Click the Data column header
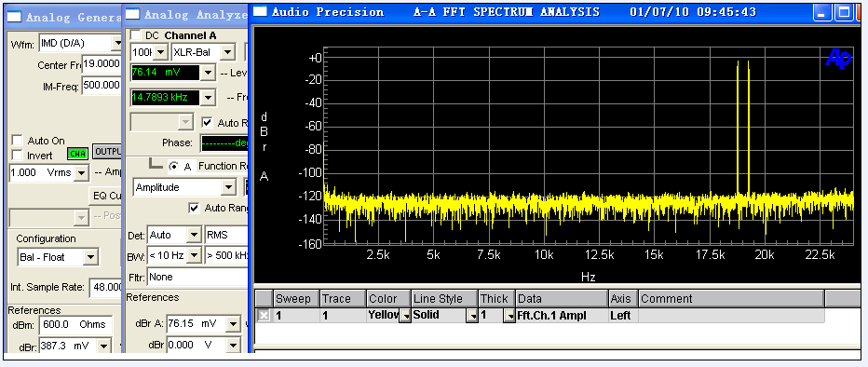 (562, 299)
